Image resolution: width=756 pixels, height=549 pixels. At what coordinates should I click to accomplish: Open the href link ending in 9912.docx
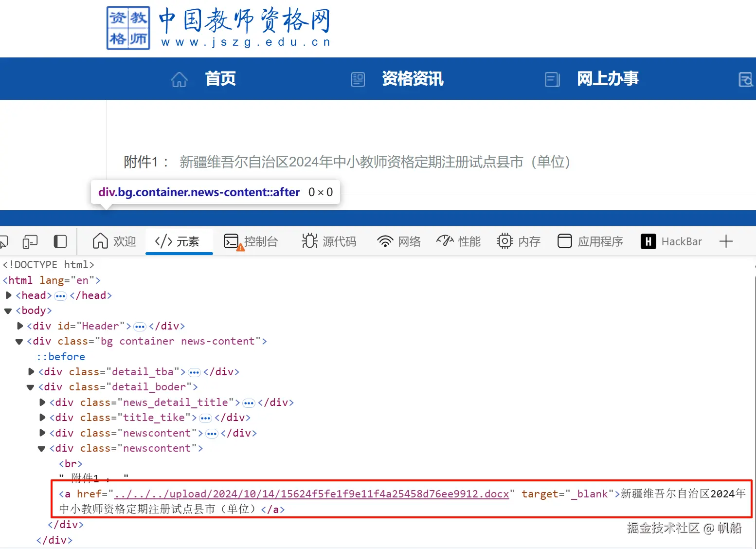(x=311, y=494)
